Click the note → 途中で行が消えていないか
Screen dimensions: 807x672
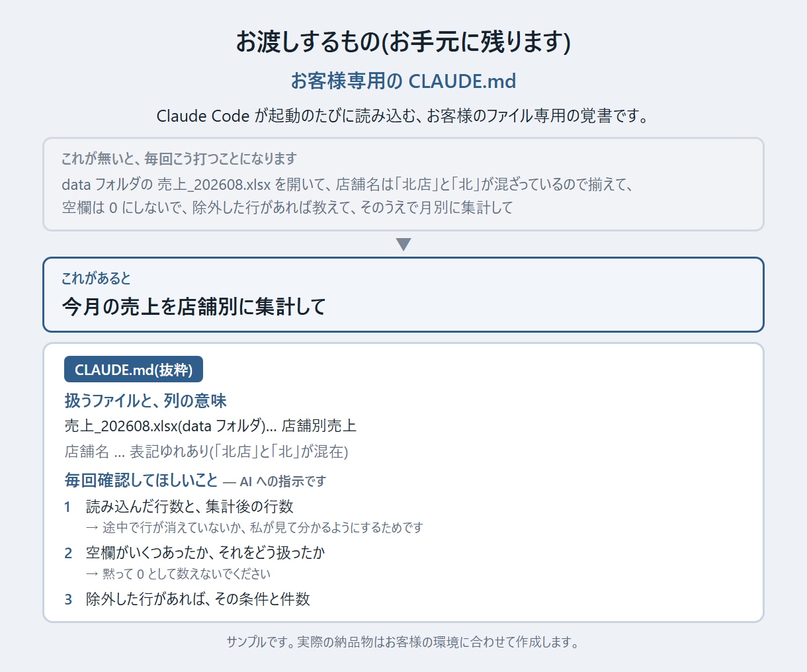pyautogui.click(x=255, y=528)
